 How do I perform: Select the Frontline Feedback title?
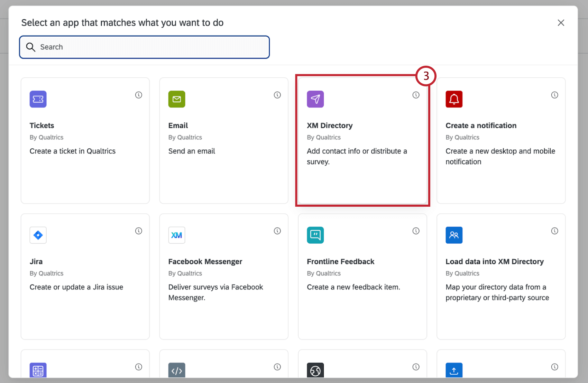[x=341, y=262]
